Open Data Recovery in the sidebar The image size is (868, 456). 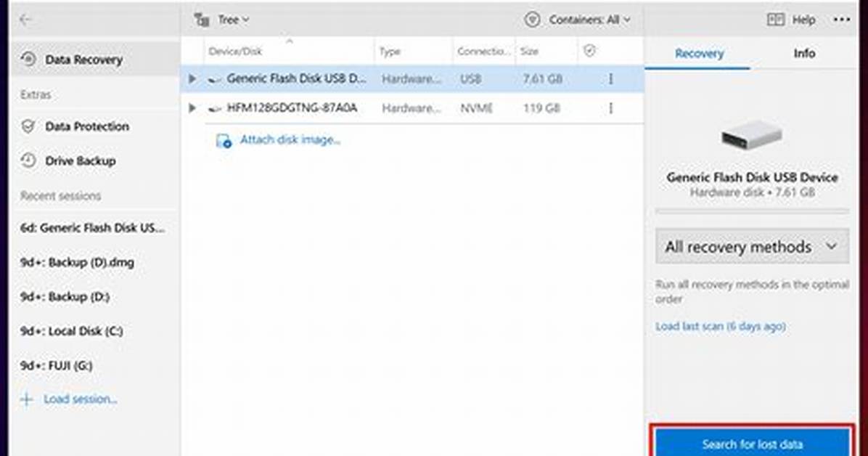coord(94,60)
